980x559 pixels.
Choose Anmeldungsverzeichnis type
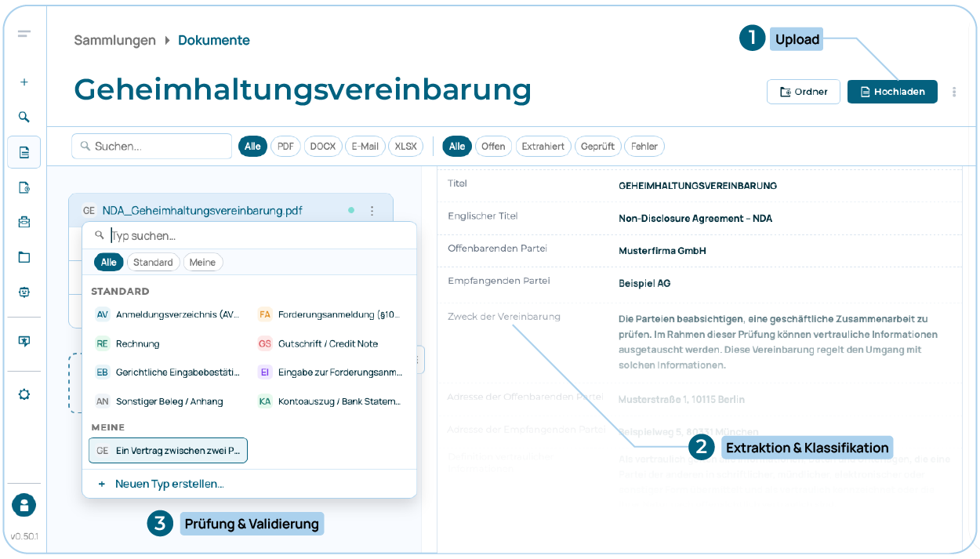pos(168,314)
